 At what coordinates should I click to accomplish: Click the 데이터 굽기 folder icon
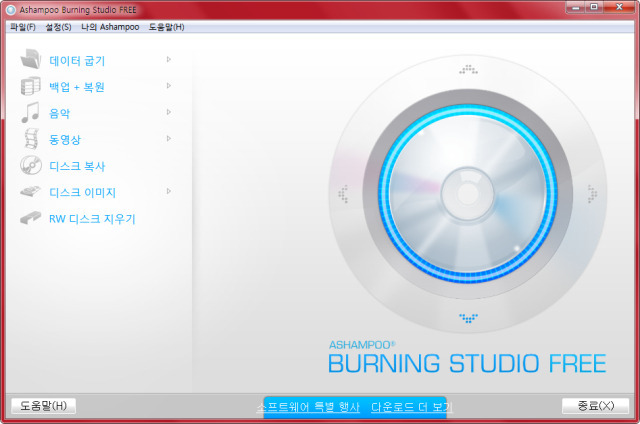pos(31,59)
